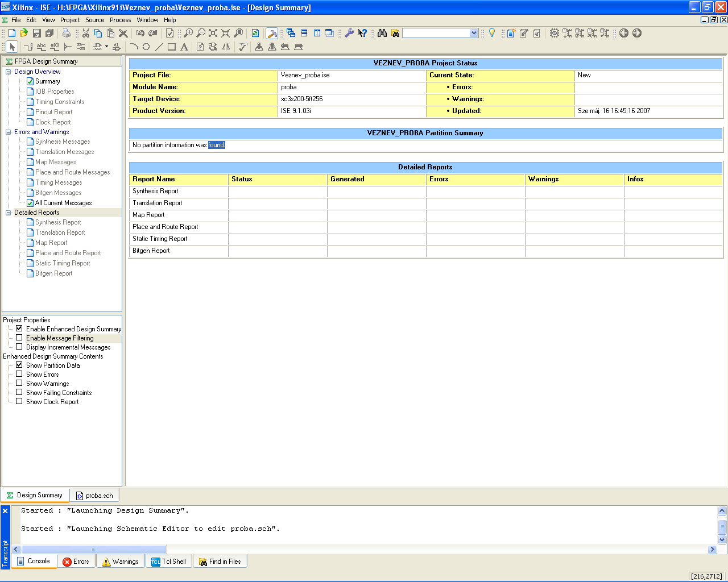Image resolution: width=728 pixels, height=582 pixels.
Task: Collapse the Design Overview tree node
Action: 9,72
